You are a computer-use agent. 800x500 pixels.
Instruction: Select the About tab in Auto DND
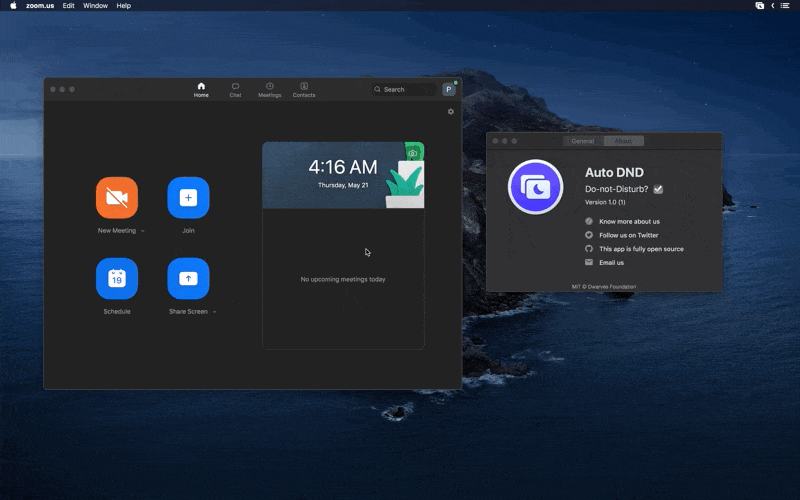[x=623, y=141]
